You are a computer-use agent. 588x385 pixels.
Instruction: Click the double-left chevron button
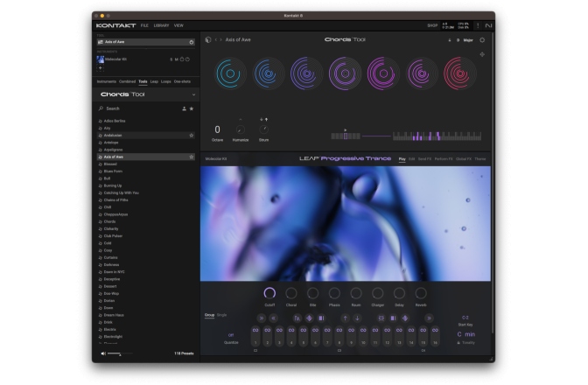[x=273, y=318]
